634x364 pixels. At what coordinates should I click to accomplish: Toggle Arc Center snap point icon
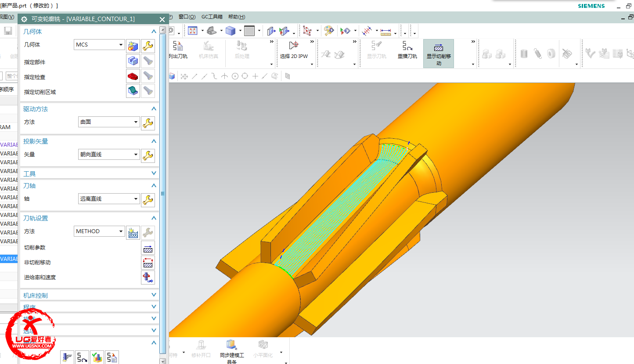coord(235,76)
